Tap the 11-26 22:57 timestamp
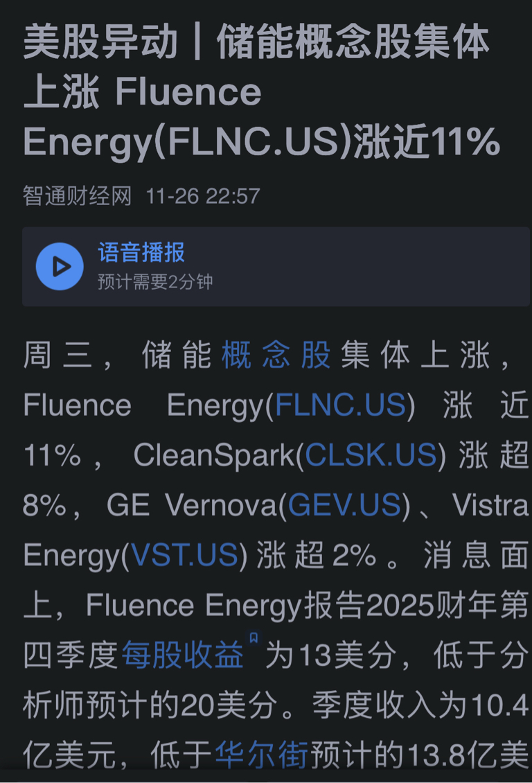532x783 pixels. point(203,196)
